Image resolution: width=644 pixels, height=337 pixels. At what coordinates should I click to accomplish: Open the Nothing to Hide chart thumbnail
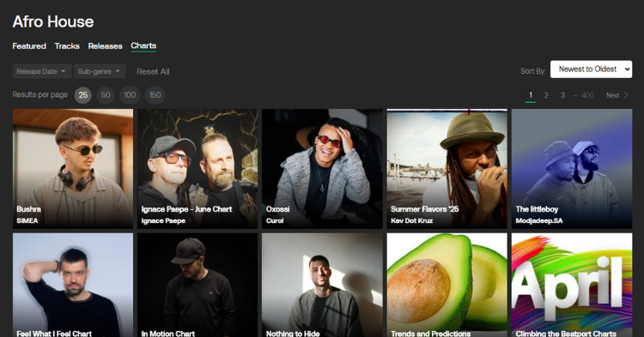pyautogui.click(x=322, y=286)
